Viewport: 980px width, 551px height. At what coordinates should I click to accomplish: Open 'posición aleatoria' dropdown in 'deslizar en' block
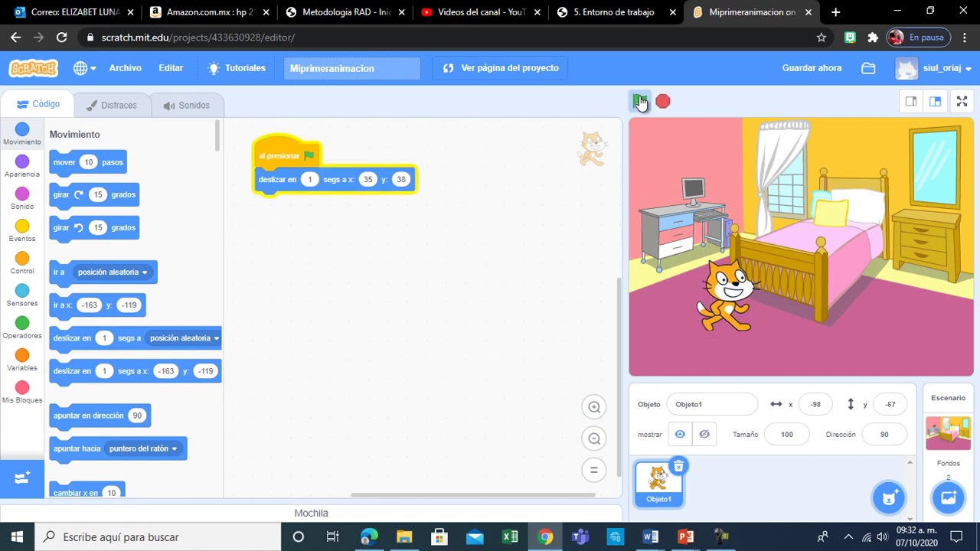(x=184, y=338)
